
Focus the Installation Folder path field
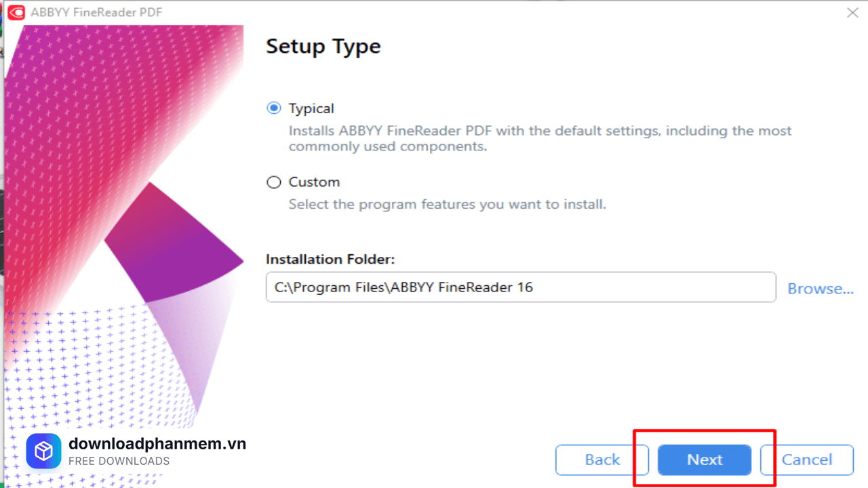point(520,287)
